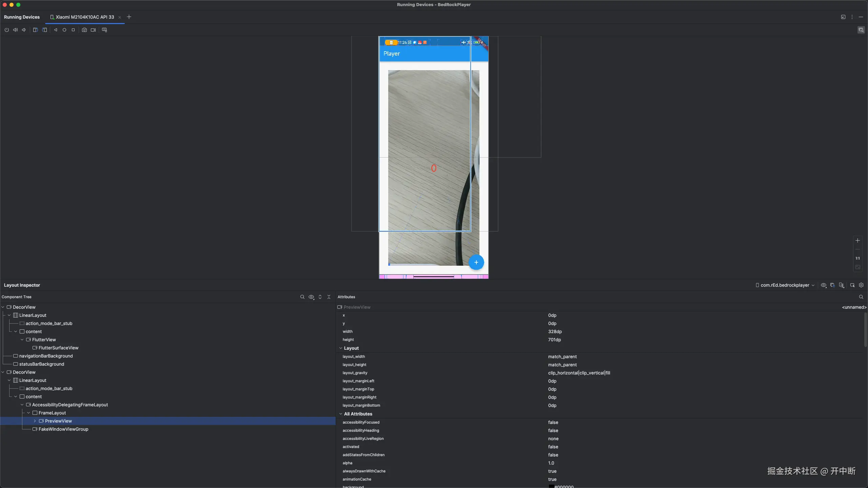Collapse the All Attributes section
The image size is (868, 488).
tap(341, 414)
